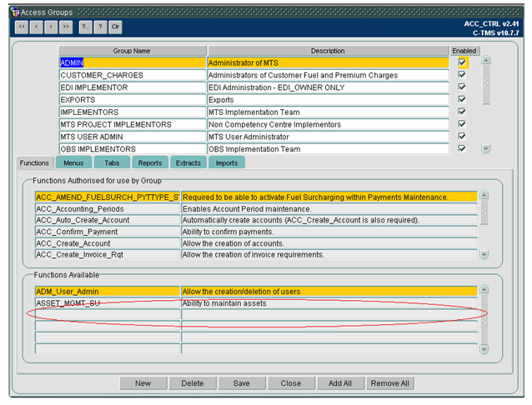This screenshot has width=532, height=405.
Task: Select ADM_User_Admin available function
Action: (x=108, y=292)
